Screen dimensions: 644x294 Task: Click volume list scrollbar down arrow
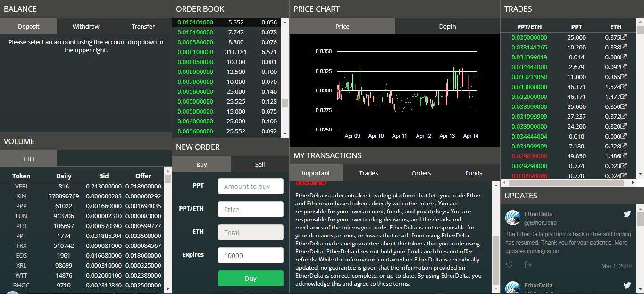[167, 288]
